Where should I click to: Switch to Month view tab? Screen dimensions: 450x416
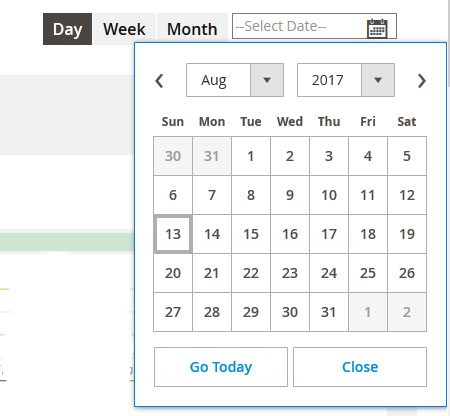click(x=192, y=29)
